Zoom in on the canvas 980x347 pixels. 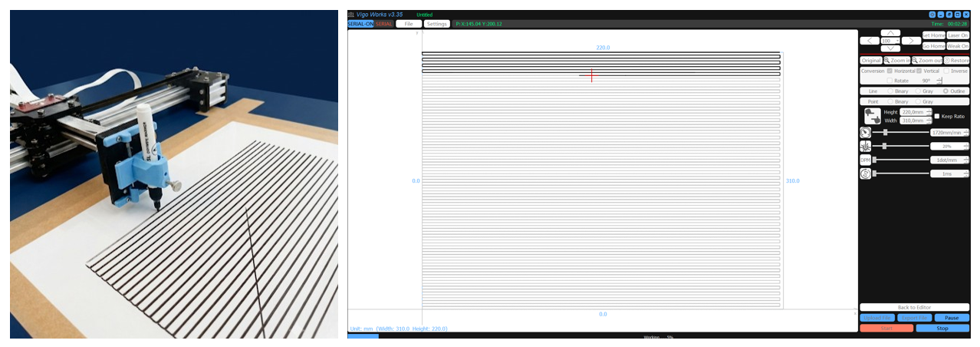pyautogui.click(x=897, y=61)
